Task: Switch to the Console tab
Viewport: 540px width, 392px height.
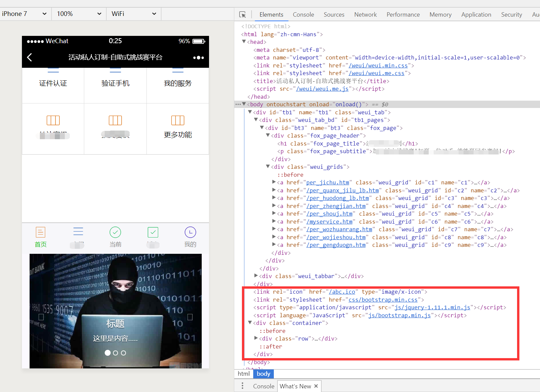Action: point(303,15)
